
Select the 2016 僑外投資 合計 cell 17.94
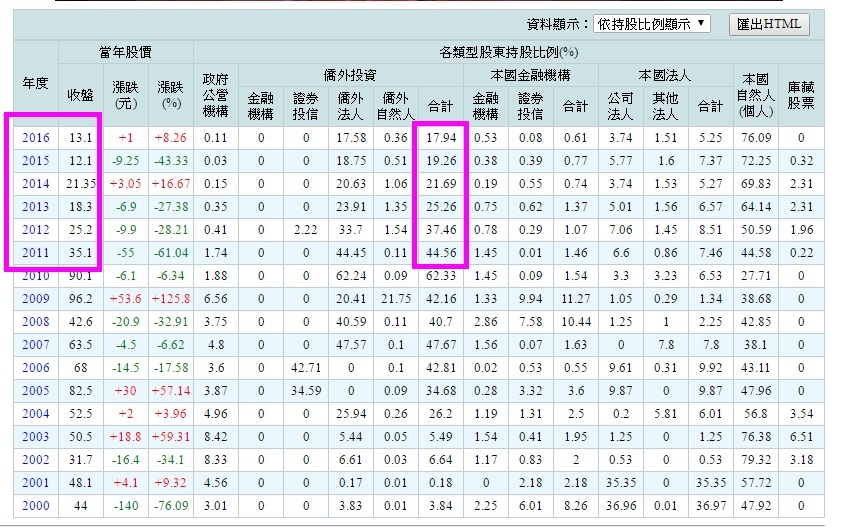click(441, 138)
